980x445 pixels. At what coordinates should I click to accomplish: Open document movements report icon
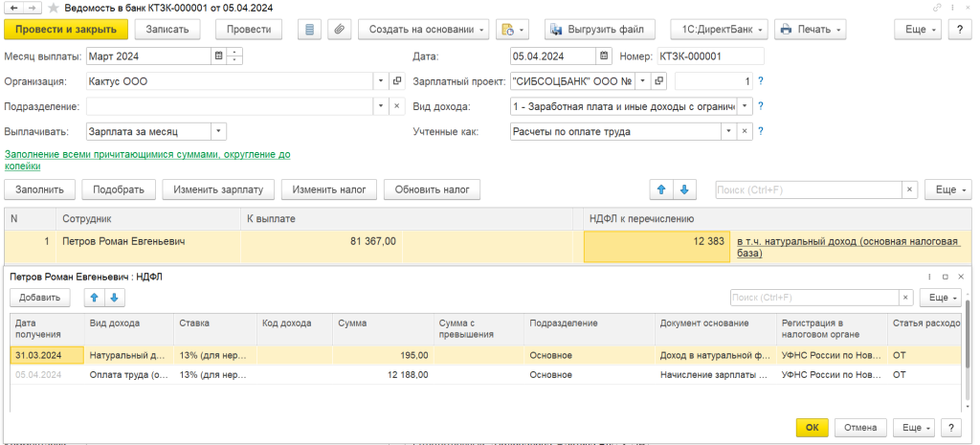(x=309, y=30)
